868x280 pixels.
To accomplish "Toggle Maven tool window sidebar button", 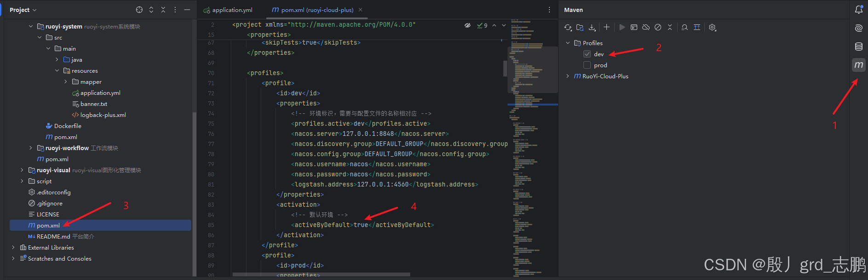I will (x=858, y=65).
